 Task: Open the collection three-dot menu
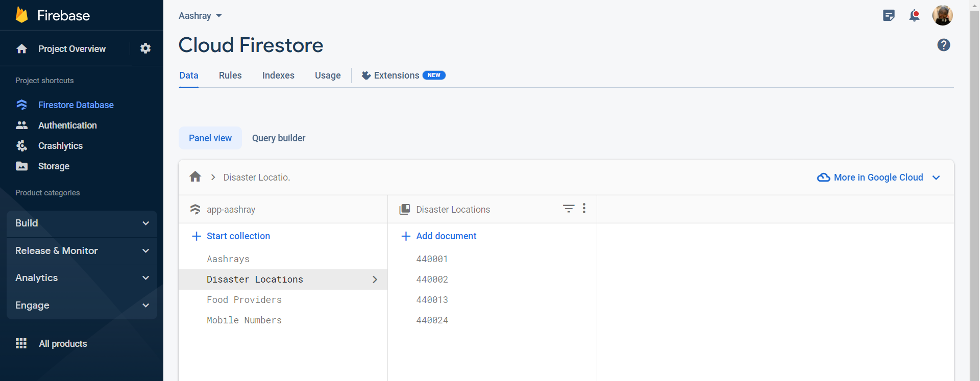584,208
